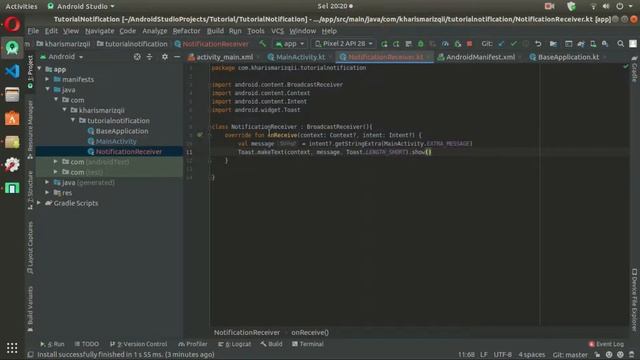This screenshot has width=640, height=360.
Task: Collapse the kharismarizqii package node
Action: (64, 110)
